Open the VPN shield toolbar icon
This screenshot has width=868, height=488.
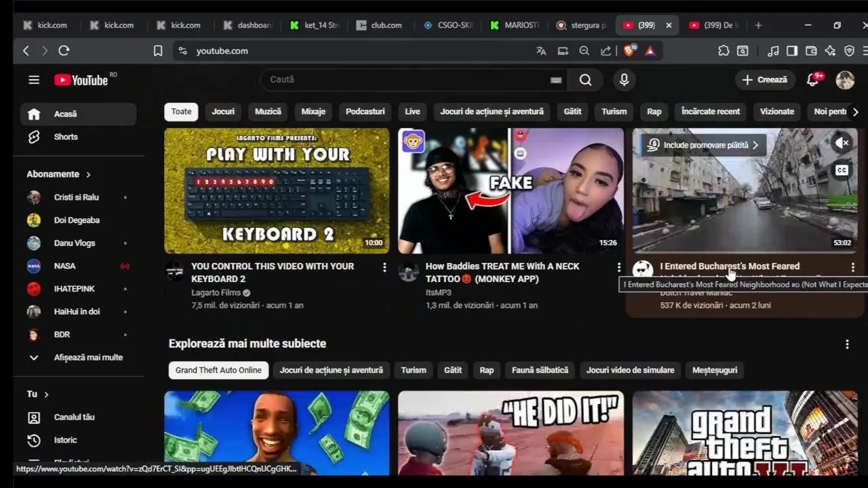(x=849, y=51)
